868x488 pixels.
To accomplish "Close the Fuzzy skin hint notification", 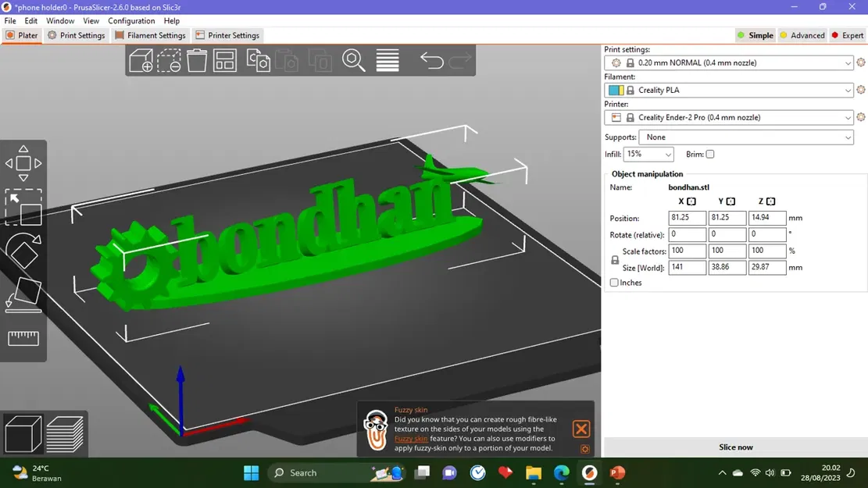I will [x=581, y=429].
